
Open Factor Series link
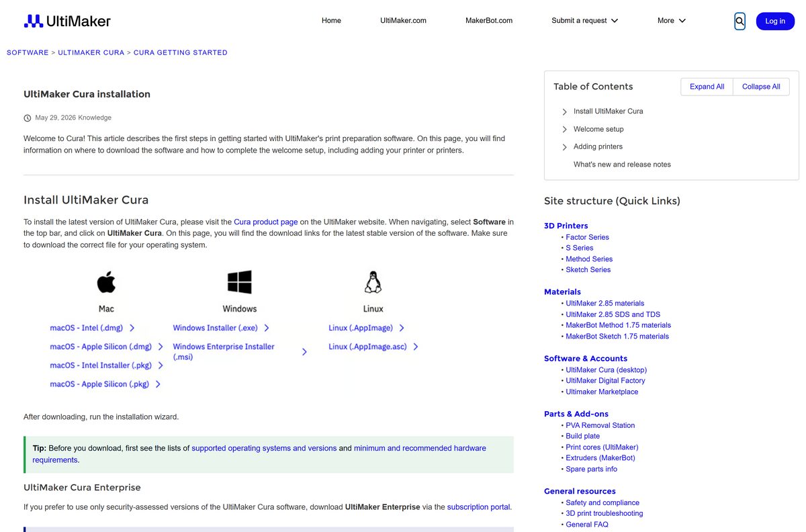point(587,237)
